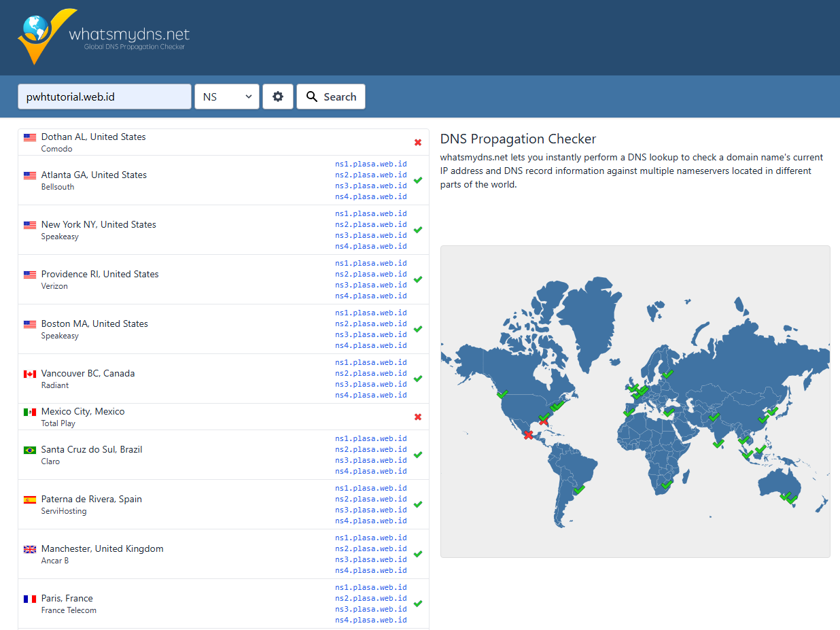The width and height of the screenshot is (840, 630).
Task: Click the red X for Dothan AL
Action: tap(418, 143)
